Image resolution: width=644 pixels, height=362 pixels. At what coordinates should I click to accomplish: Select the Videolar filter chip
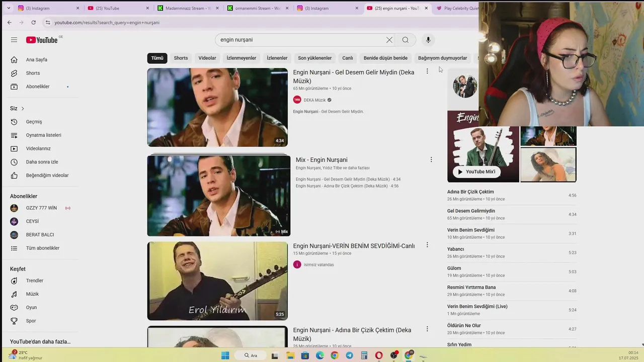(207, 58)
